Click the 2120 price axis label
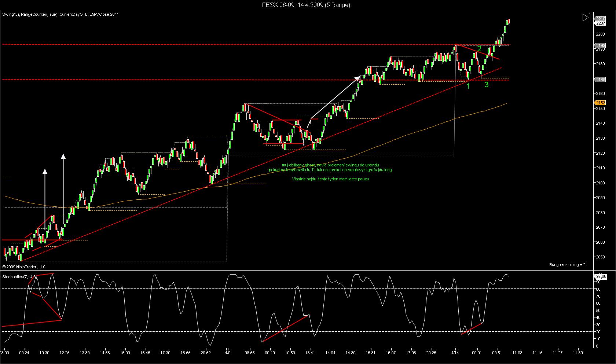 pos(601,153)
